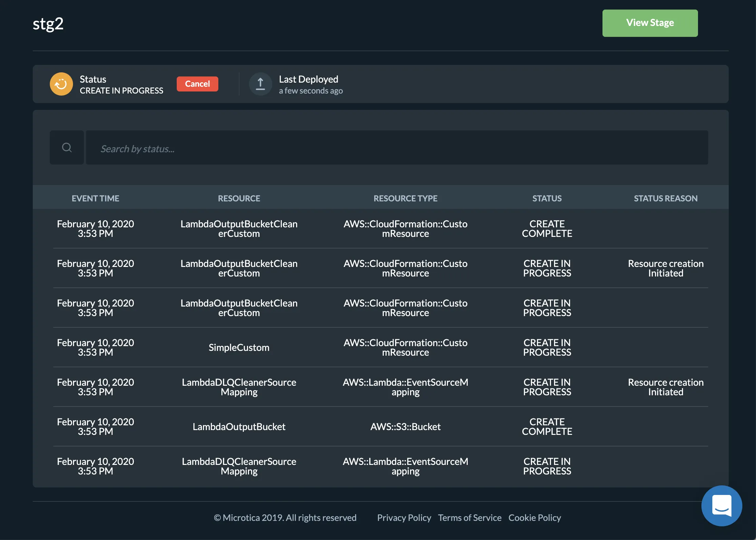Open the Cookie Policy link
Viewport: 756px width, 540px height.
tap(535, 518)
